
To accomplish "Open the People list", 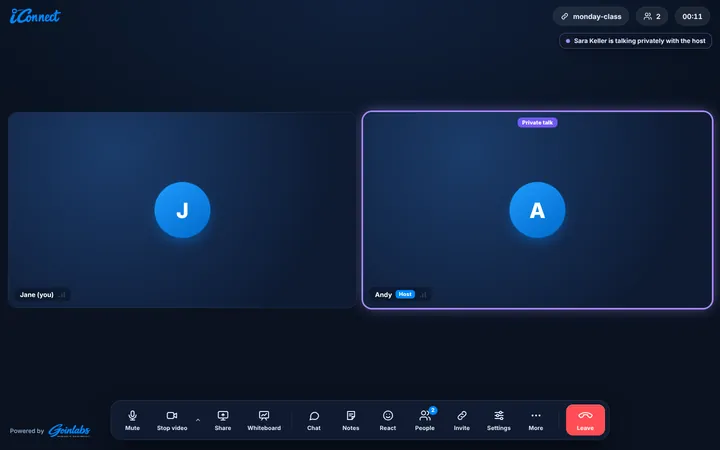I will point(425,420).
